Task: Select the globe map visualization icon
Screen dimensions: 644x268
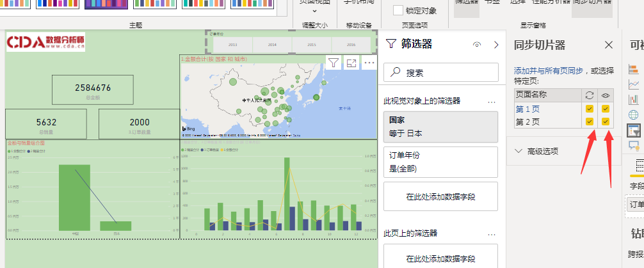Action: [x=633, y=115]
